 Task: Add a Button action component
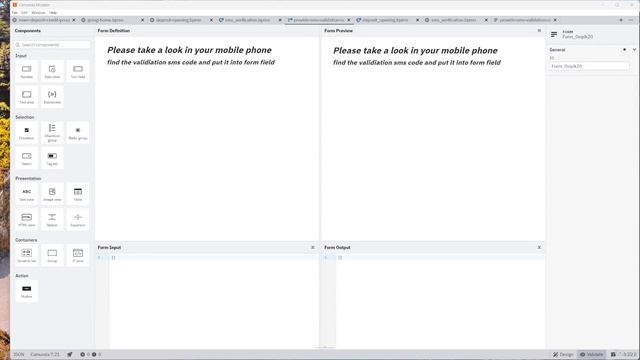[27, 291]
